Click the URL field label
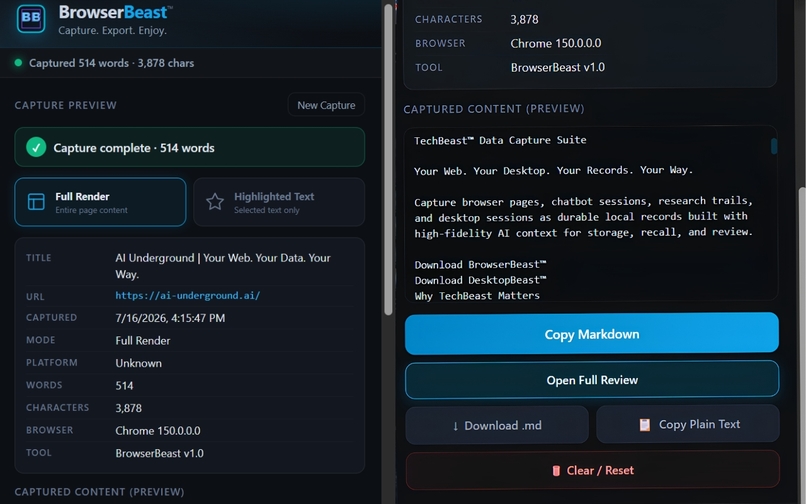This screenshot has height=504, width=806. (x=35, y=296)
